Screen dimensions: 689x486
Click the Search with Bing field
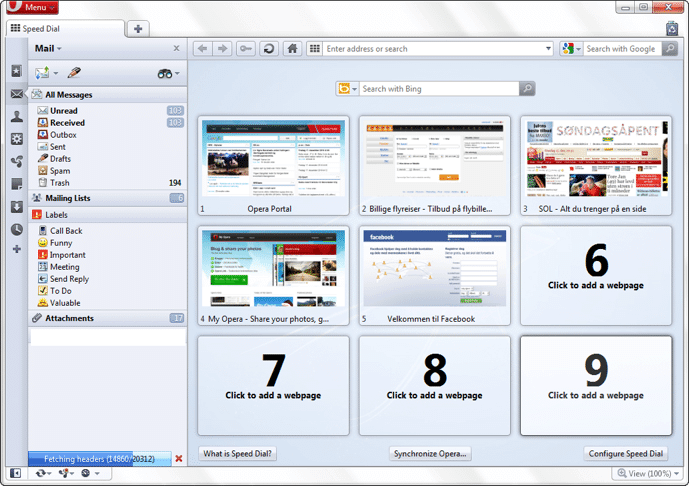439,89
